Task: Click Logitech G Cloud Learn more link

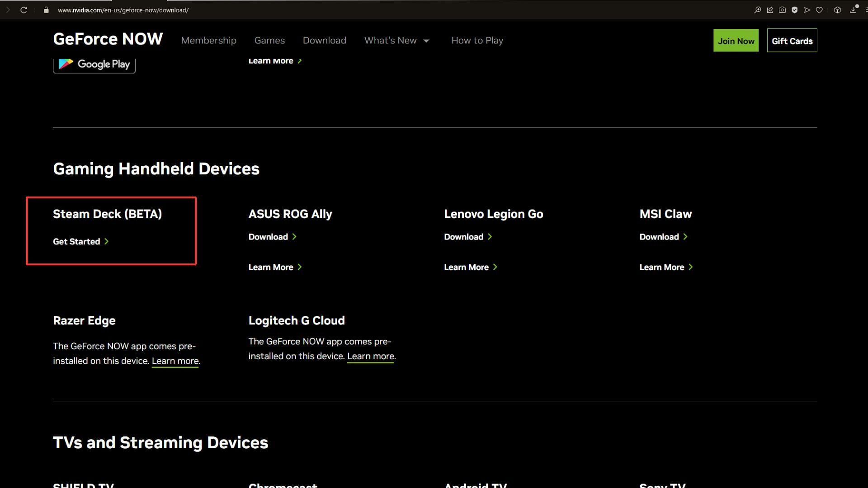Action: pos(370,356)
